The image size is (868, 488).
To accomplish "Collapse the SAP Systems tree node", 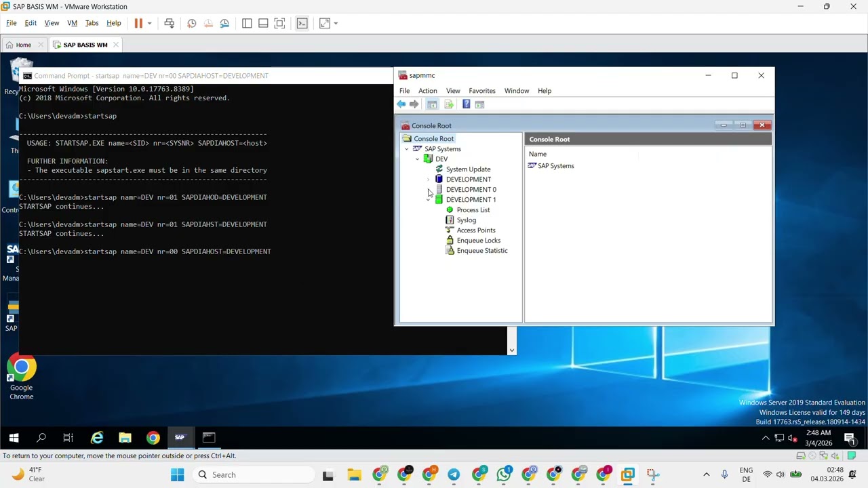I will tap(407, 149).
